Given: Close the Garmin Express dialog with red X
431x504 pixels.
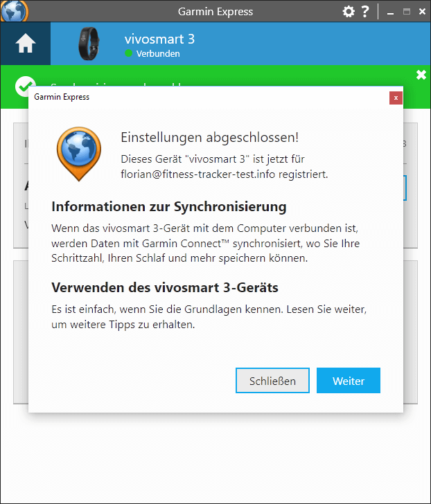Looking at the screenshot, I should point(396,98).
